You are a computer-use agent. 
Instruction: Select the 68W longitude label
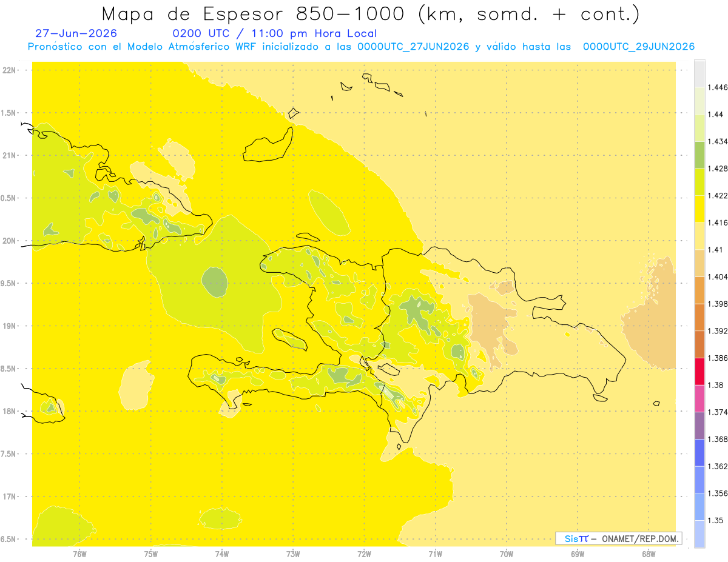tap(649, 554)
